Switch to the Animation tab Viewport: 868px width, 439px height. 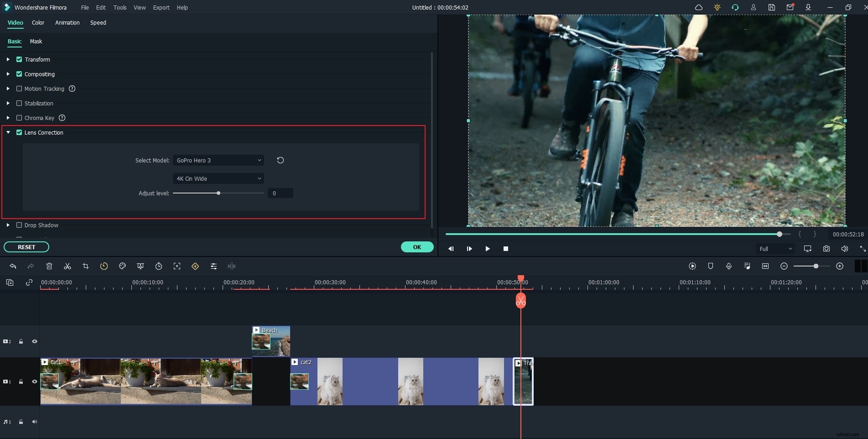click(x=67, y=23)
